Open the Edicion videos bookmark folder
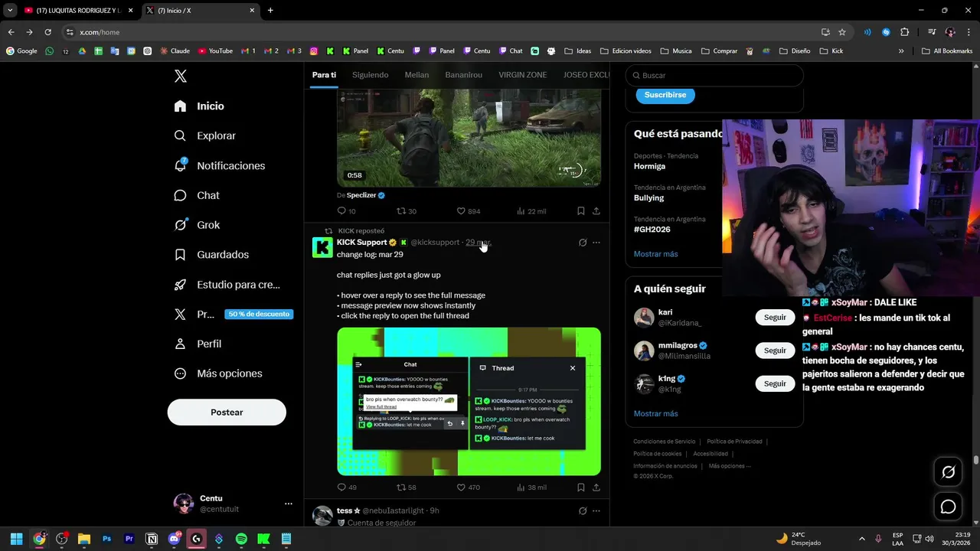Viewport: 980px width, 551px height. (626, 51)
